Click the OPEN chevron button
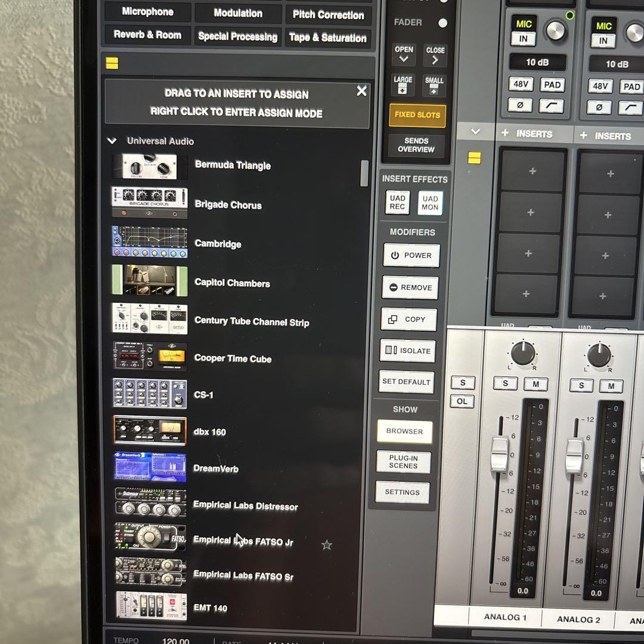The width and height of the screenshot is (644, 644). (x=404, y=55)
